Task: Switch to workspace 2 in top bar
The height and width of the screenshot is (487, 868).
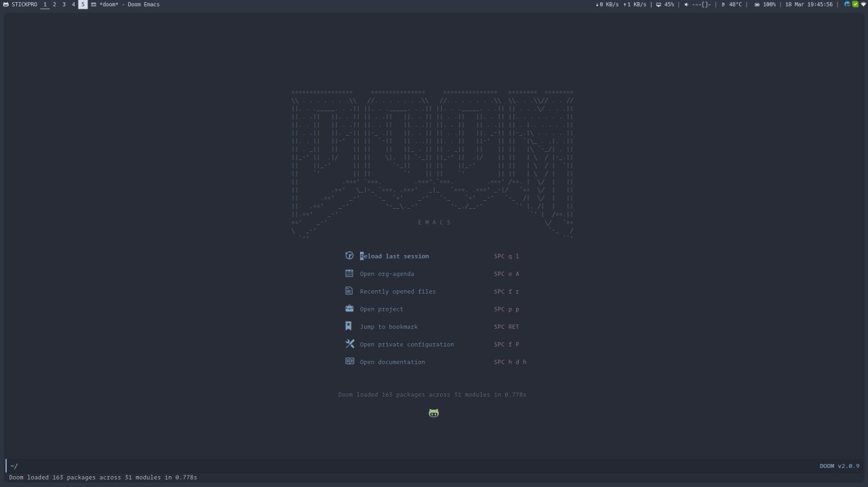Action: 54,4
